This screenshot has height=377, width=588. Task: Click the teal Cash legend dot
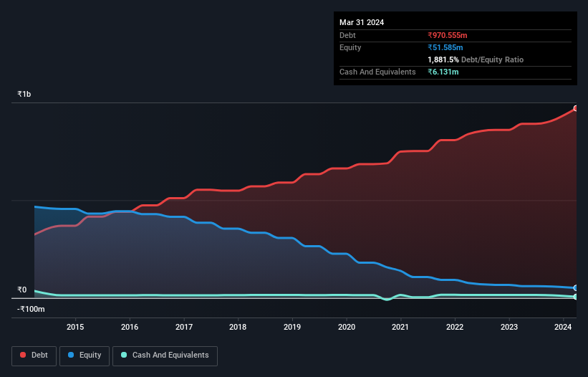click(x=124, y=355)
